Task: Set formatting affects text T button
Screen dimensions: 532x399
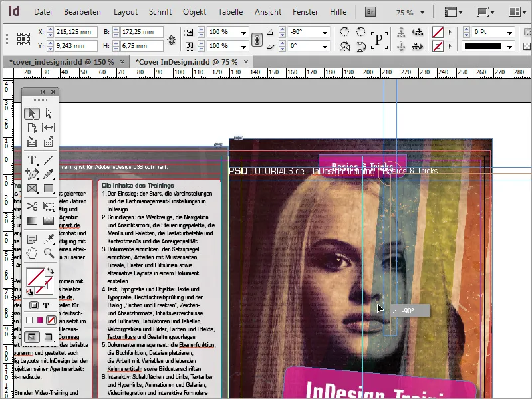Action: pos(46,305)
